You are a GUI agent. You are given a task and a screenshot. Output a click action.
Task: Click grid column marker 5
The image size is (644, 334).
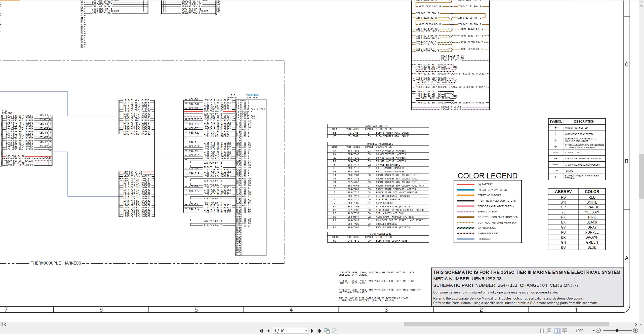(x=196, y=310)
